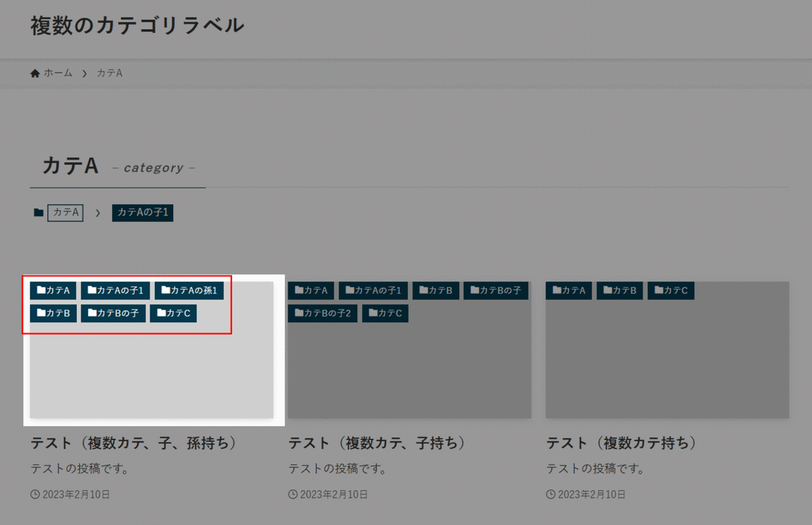Click the カテC label on the third card
The width and height of the screenshot is (812, 525).
click(x=671, y=290)
